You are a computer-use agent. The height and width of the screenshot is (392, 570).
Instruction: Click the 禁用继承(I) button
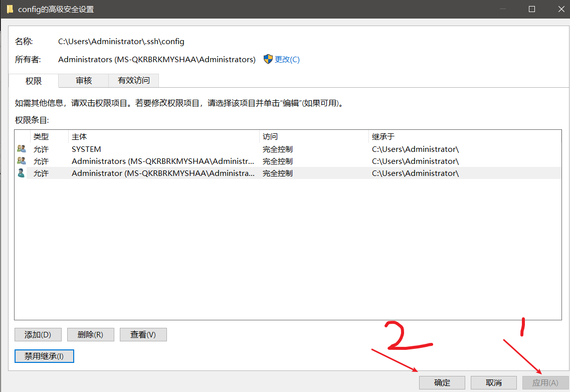pos(44,356)
